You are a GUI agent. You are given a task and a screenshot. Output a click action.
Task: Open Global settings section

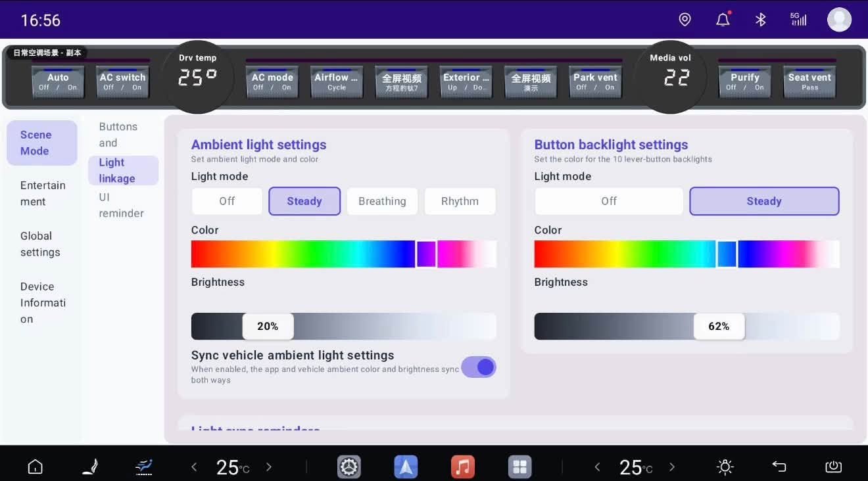(x=42, y=244)
